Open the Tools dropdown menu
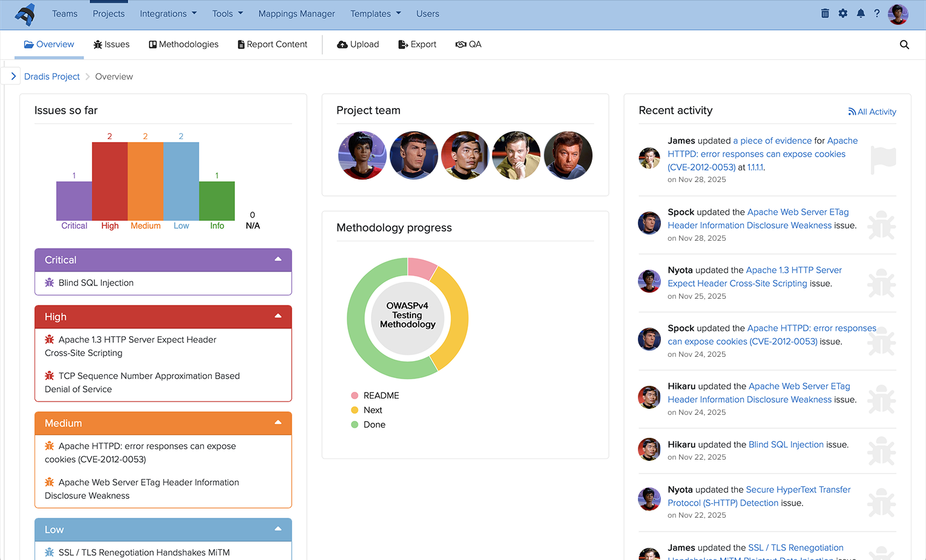The image size is (926, 560). [227, 13]
